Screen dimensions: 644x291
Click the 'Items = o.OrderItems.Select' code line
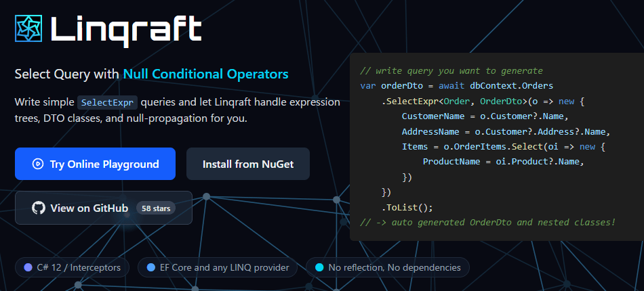tap(504, 147)
